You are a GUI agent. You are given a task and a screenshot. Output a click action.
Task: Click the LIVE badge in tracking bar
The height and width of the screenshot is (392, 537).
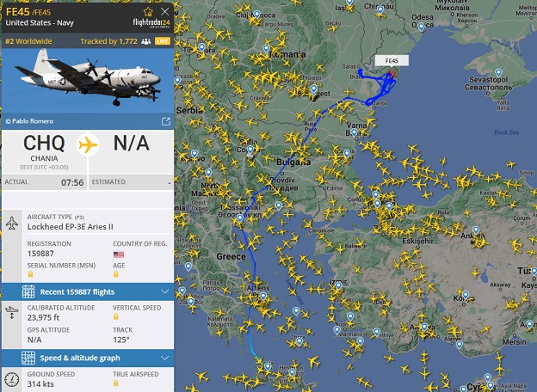(x=163, y=41)
